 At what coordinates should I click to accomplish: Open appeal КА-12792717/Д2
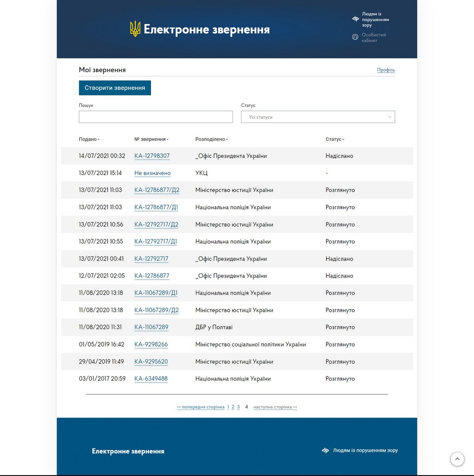click(x=156, y=224)
